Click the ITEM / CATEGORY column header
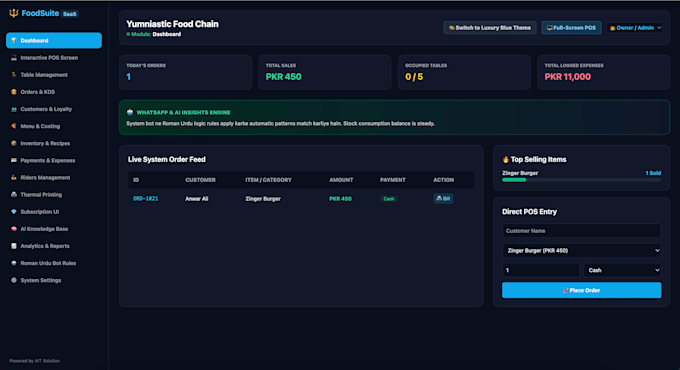The image size is (680, 370). 268,180
